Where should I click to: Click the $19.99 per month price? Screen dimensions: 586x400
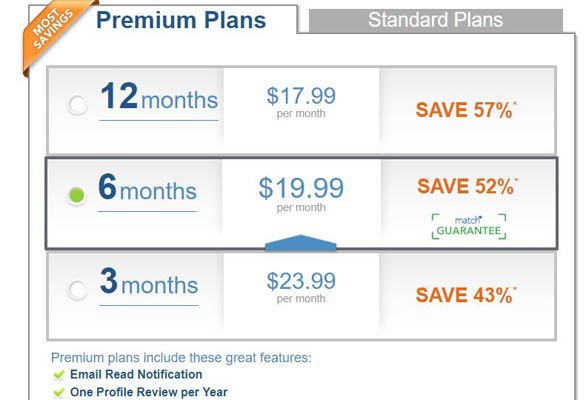point(301,194)
